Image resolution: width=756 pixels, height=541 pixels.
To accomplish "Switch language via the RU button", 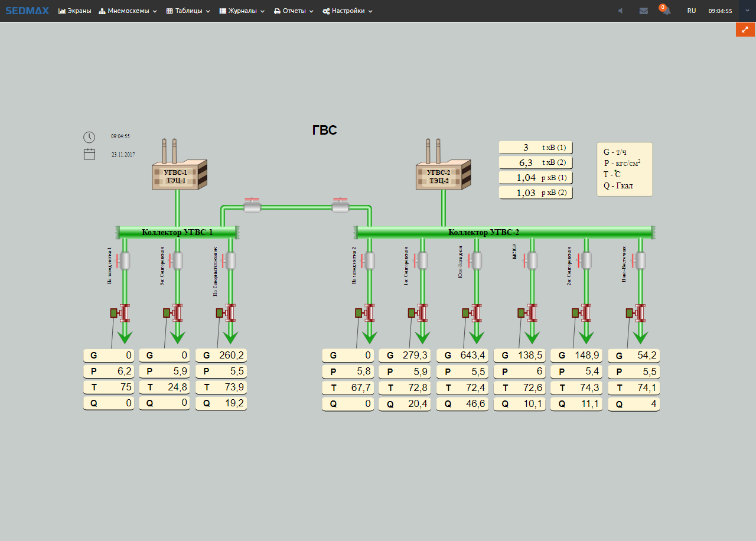I will [x=691, y=11].
